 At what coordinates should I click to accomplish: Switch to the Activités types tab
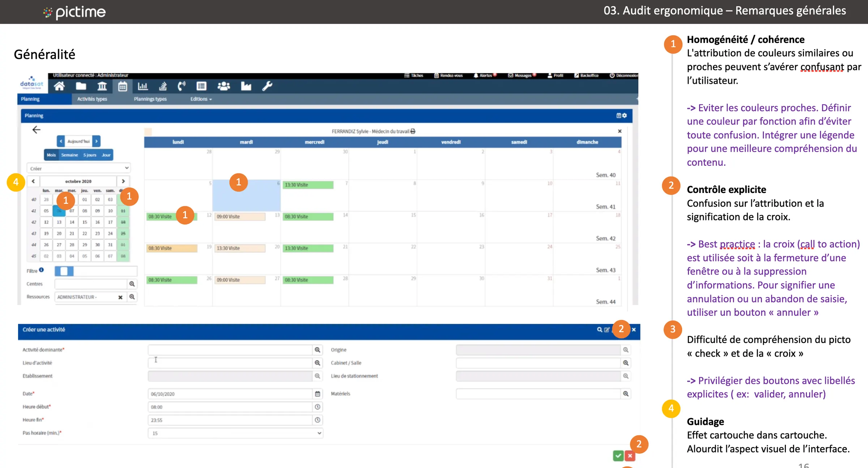pyautogui.click(x=92, y=99)
